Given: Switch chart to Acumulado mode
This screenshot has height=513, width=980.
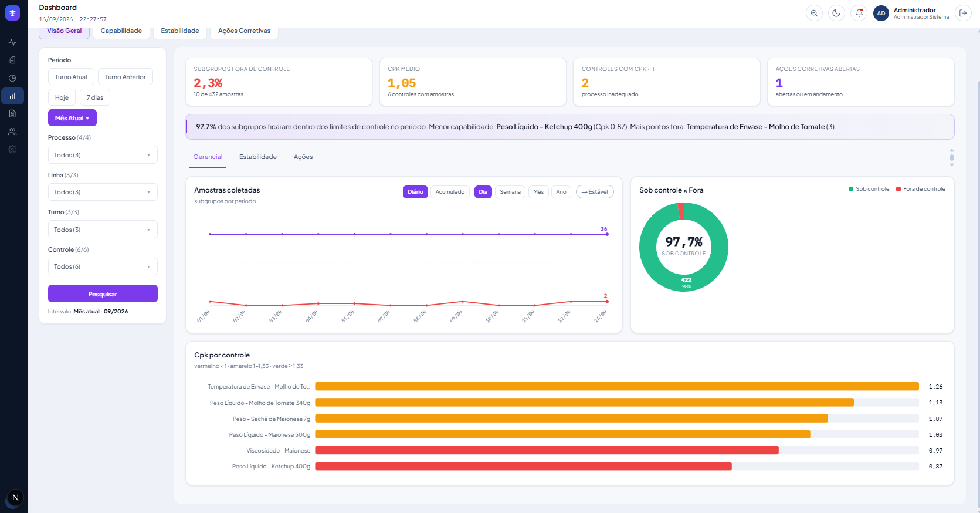Looking at the screenshot, I should click(x=450, y=192).
